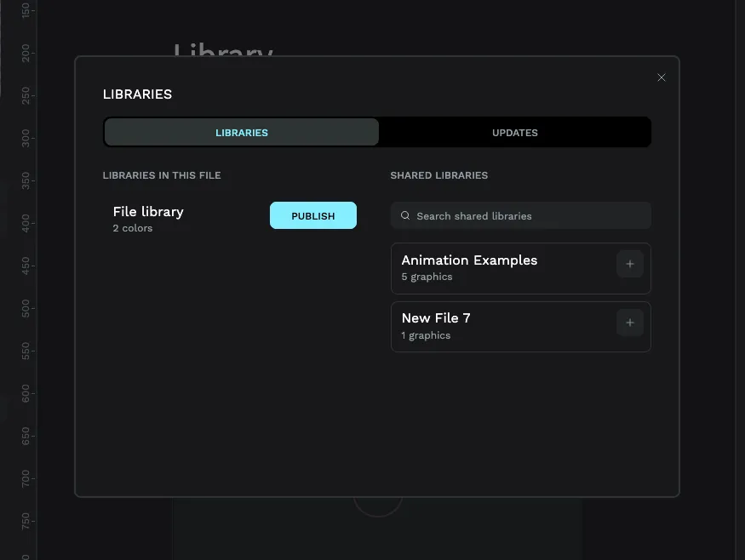Screen dimensions: 745x560
Task: Switch to the Updates tab
Action: 514,133
